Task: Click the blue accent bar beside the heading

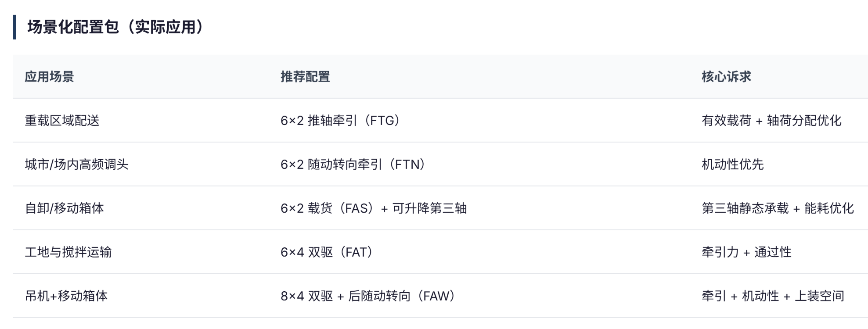Action: point(14,27)
